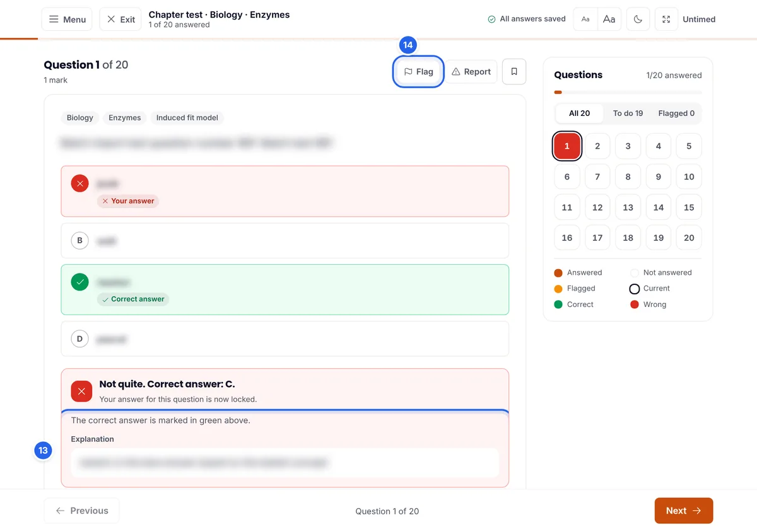
Task: Click the blurred explanation text box
Action: pos(285,463)
